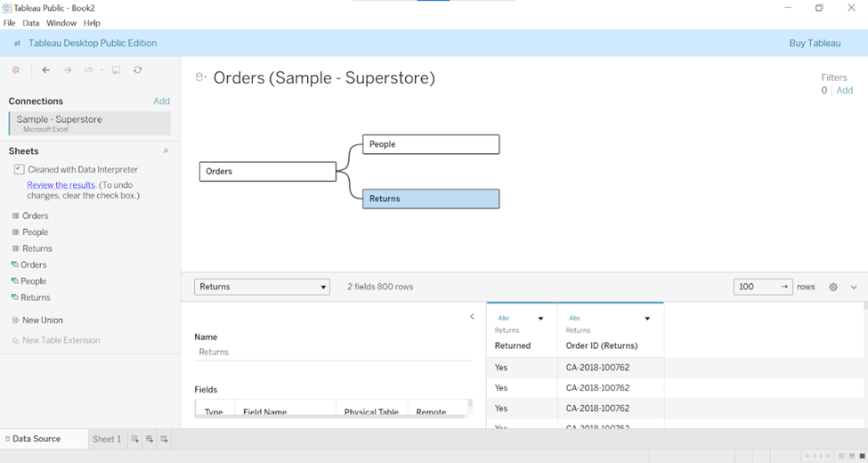
Task: Click the Abc type icon on Order ID column
Action: [x=574, y=318]
